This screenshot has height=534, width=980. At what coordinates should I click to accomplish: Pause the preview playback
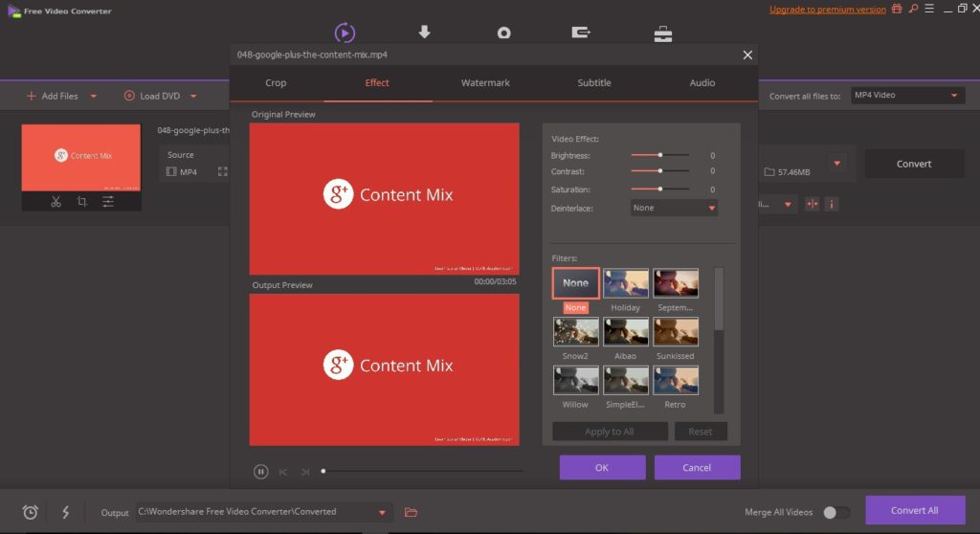[260, 472]
